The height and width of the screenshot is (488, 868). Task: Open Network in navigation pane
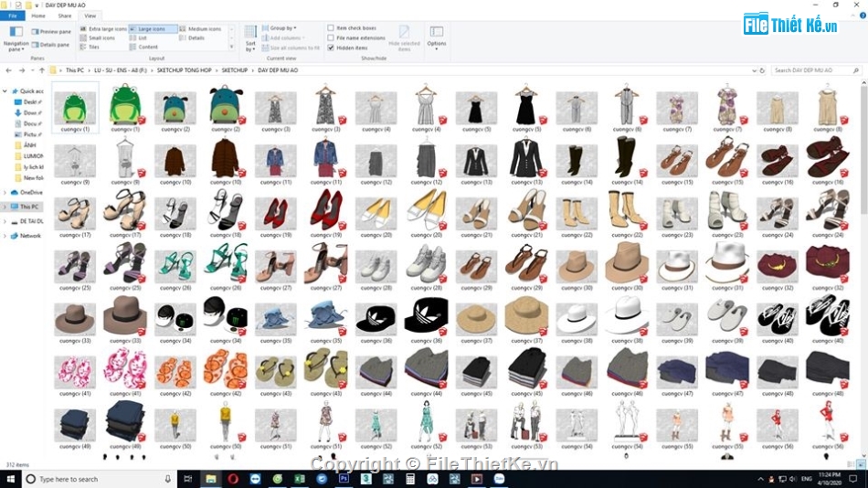(x=30, y=236)
